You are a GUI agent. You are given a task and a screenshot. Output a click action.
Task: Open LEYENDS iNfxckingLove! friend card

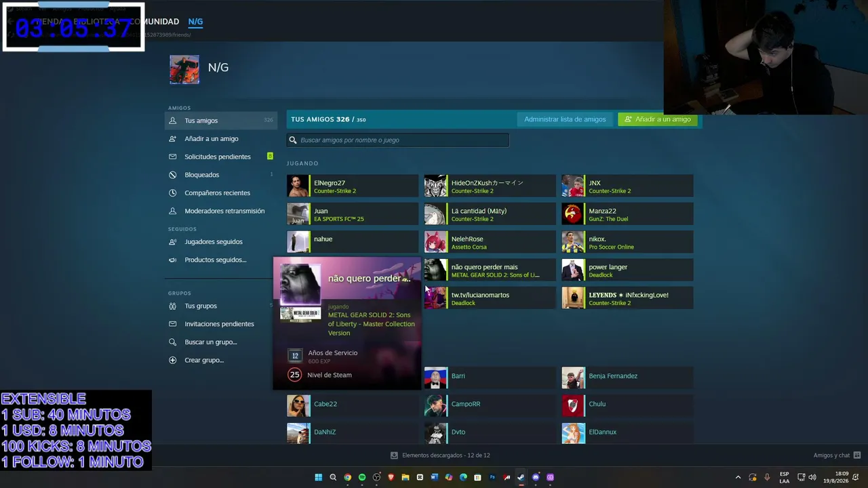click(627, 298)
